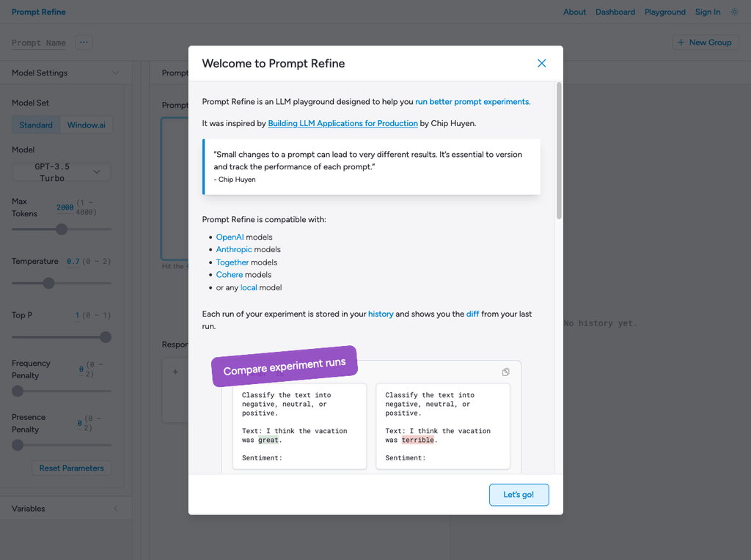Viewport: 751px width, 560px height.
Task: Click the Presence Penalty slider handle
Action: (18, 445)
